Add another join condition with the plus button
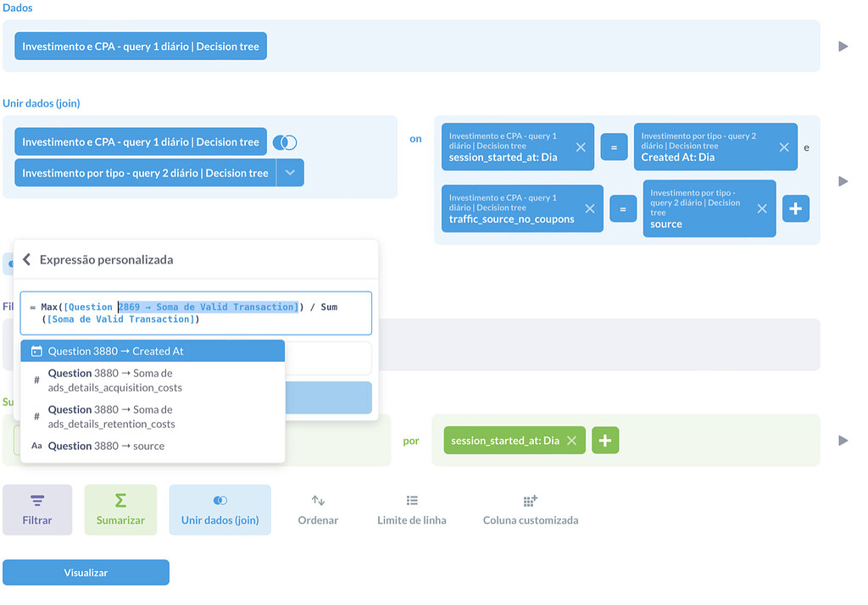 tap(795, 208)
